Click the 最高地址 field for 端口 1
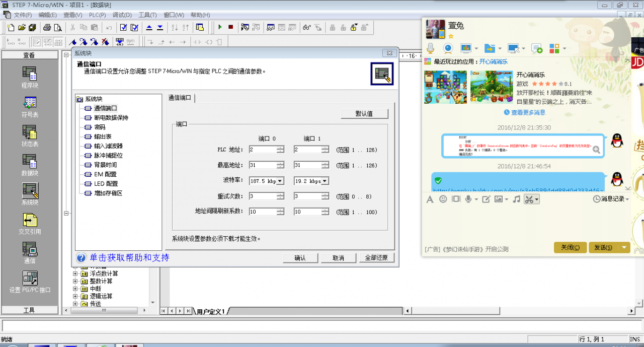644x347 pixels. [307, 165]
